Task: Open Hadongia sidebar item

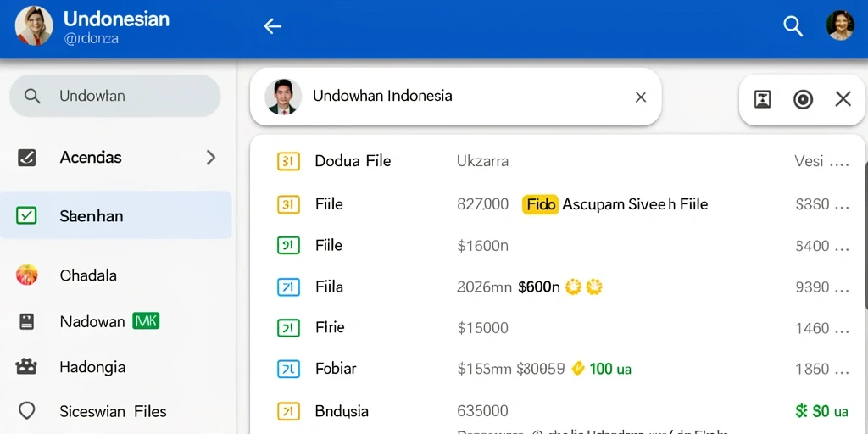Action: [115, 367]
